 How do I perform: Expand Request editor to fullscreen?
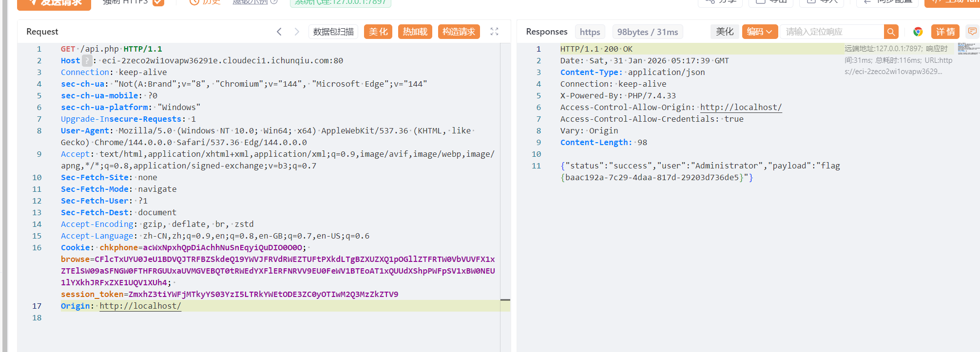(x=494, y=32)
